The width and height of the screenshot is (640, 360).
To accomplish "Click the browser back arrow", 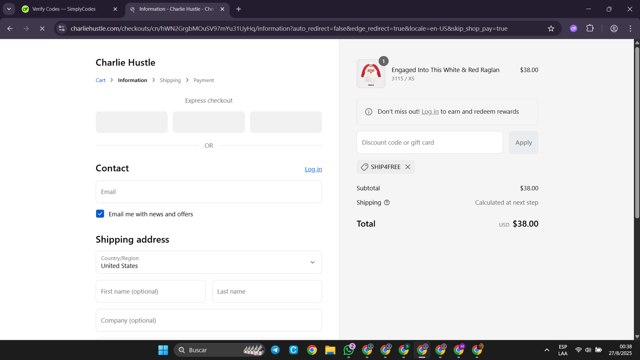I will click(10, 29).
